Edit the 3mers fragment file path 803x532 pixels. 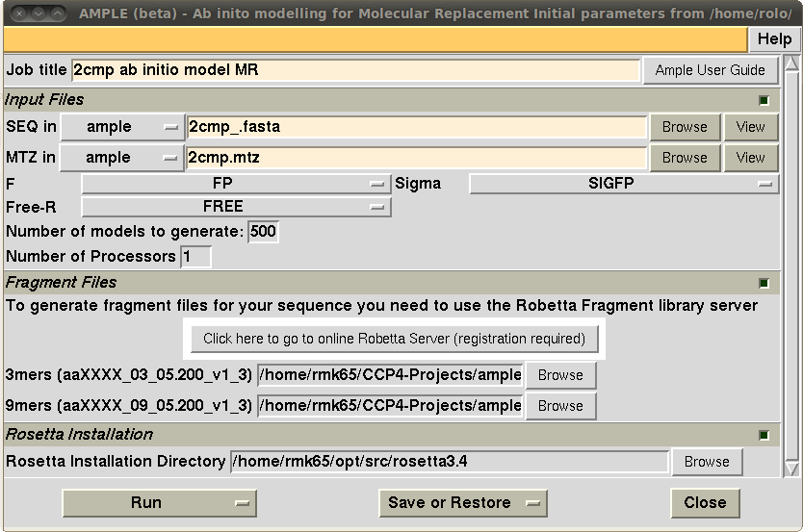point(390,375)
